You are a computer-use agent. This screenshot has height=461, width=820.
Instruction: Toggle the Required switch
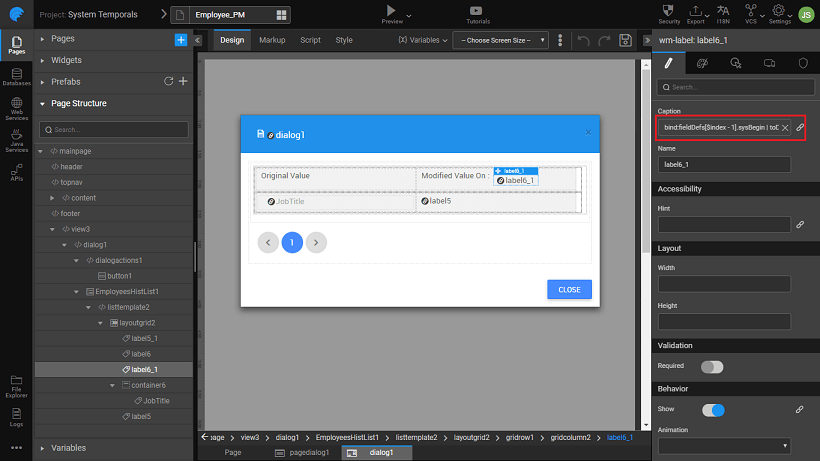(712, 367)
